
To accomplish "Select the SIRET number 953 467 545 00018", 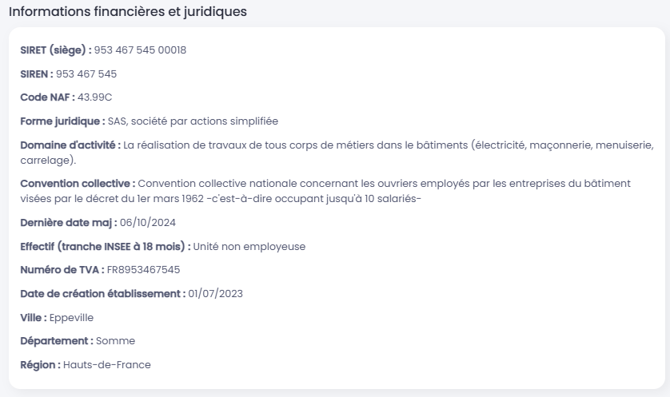I will coord(140,50).
